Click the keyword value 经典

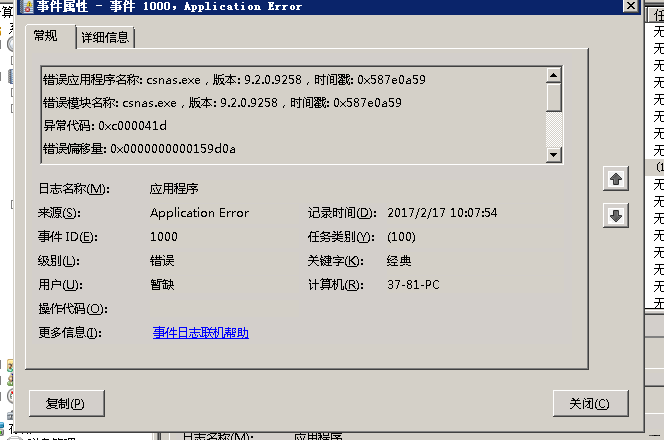[x=399, y=261]
